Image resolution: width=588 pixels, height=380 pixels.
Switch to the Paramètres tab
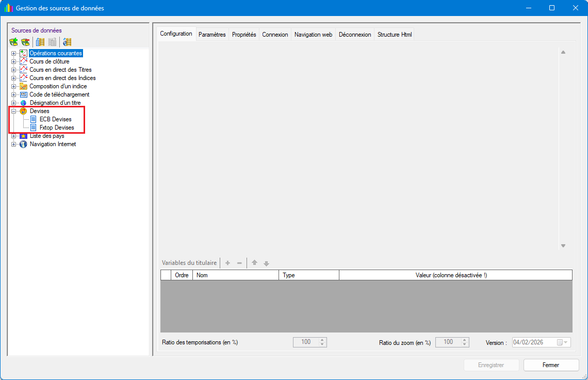212,35
